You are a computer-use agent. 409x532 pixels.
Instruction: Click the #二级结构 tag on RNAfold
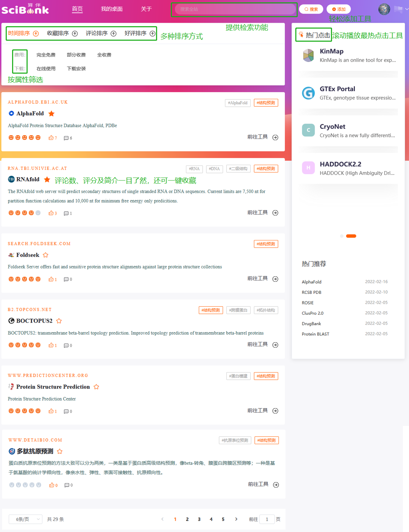click(x=238, y=168)
